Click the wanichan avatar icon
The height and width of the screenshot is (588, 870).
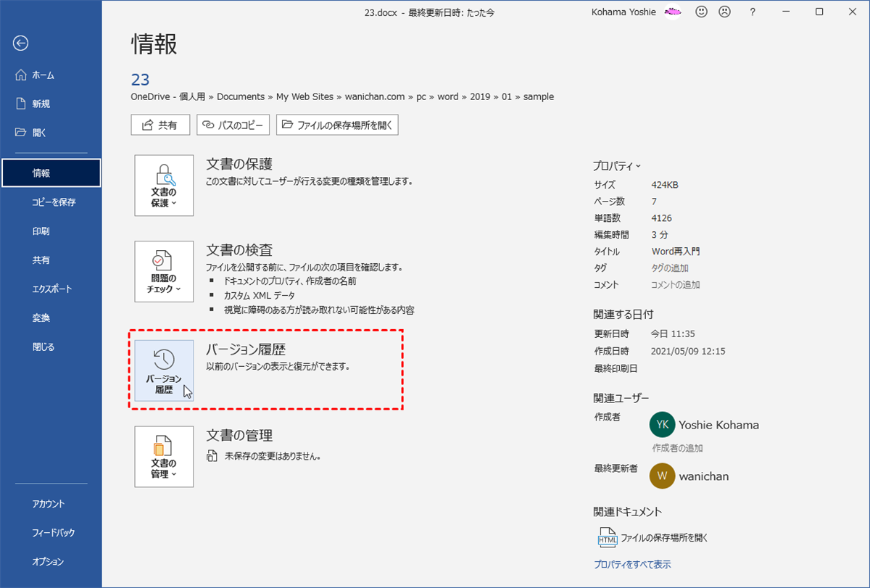point(662,476)
